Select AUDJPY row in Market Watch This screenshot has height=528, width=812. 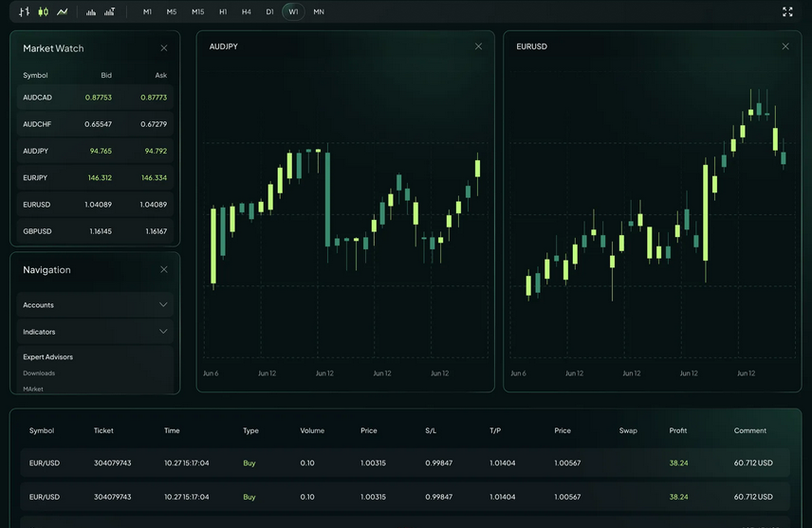(x=95, y=151)
